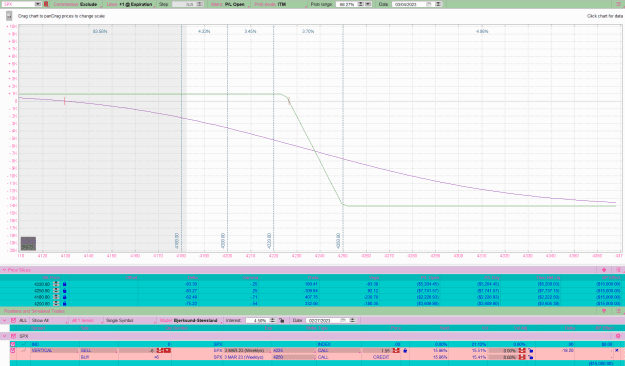Screen dimensions: 625x366
Task: Change the SELL side selector
Action: coord(98,350)
